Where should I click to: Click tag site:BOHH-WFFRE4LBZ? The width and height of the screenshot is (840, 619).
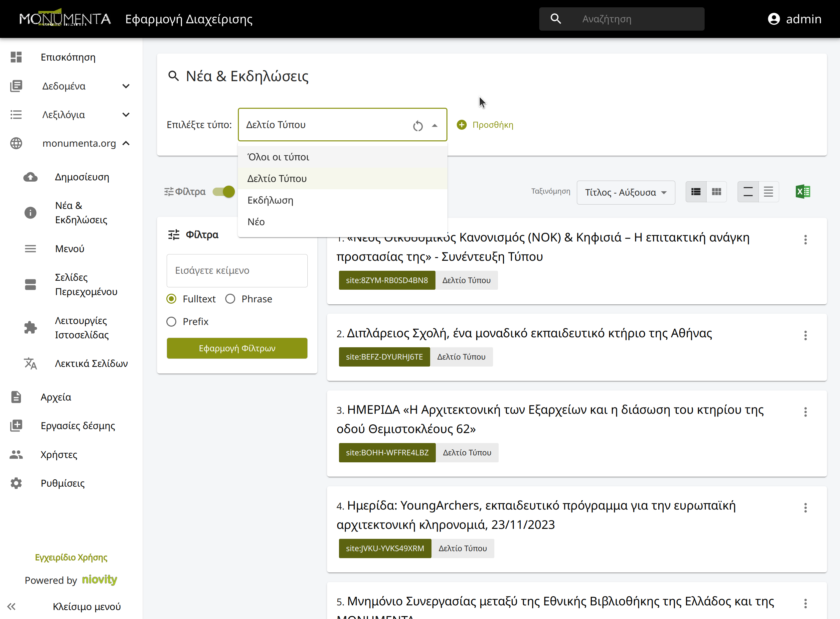(x=387, y=453)
